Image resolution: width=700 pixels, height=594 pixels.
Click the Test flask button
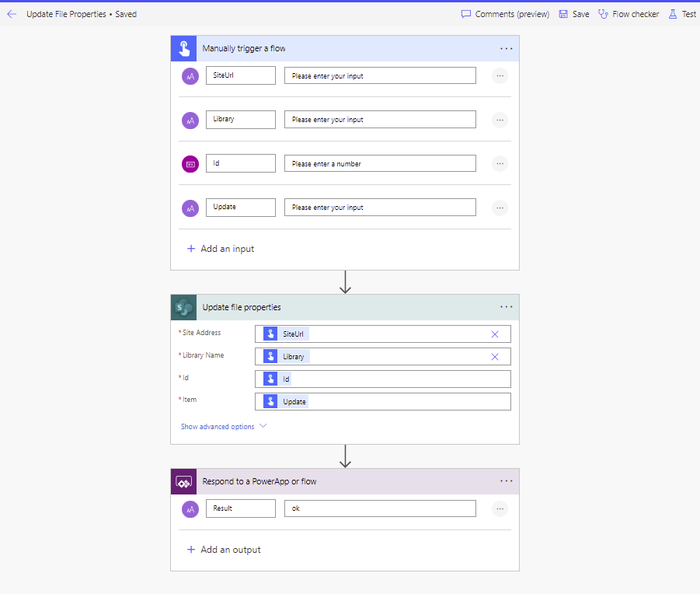click(682, 14)
